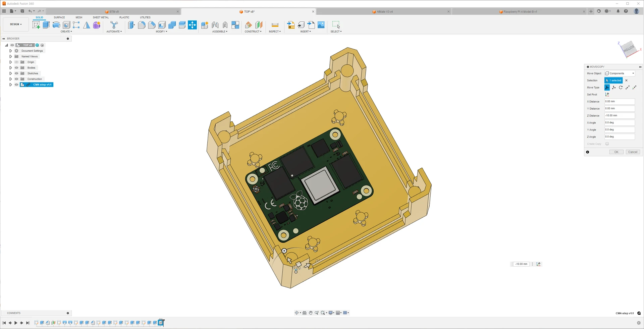Select the Extrude tool in the toolbar
The height and width of the screenshot is (329, 644).
(46, 25)
